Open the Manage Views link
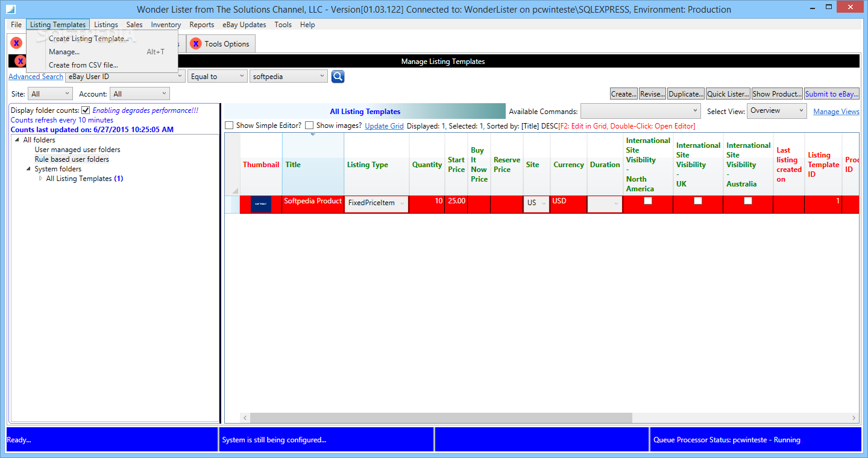This screenshot has height=458, width=868. (836, 112)
